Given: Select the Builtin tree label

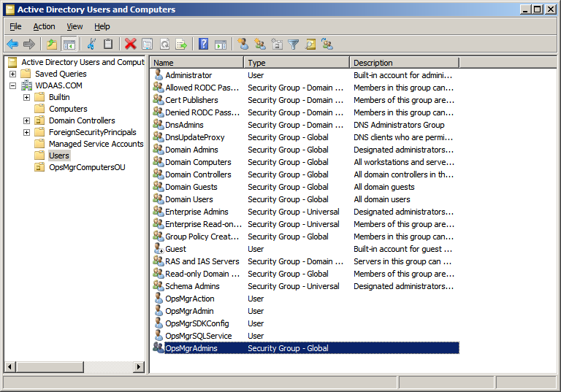Looking at the screenshot, I should (x=59, y=97).
